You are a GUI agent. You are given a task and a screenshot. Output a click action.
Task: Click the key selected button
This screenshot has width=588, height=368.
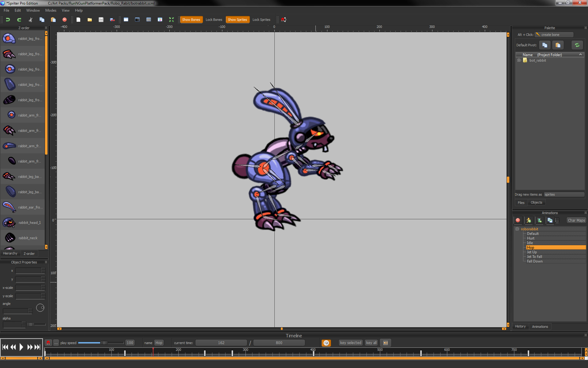(350, 343)
